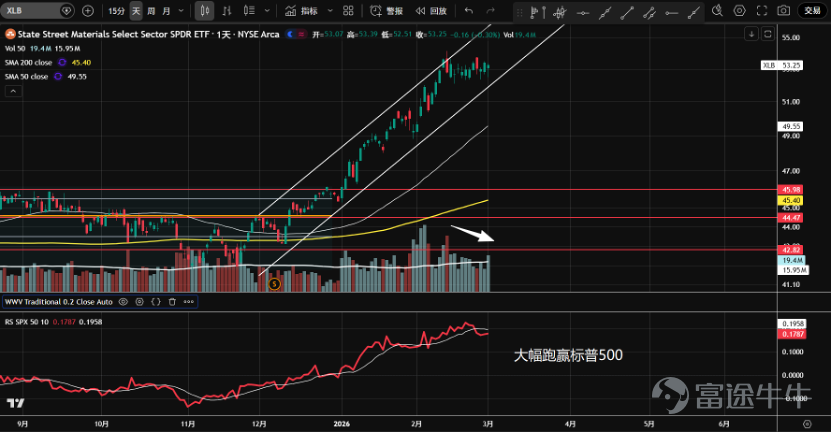
Task: Select the anchored volume profile drawing tool
Action: click(538, 12)
